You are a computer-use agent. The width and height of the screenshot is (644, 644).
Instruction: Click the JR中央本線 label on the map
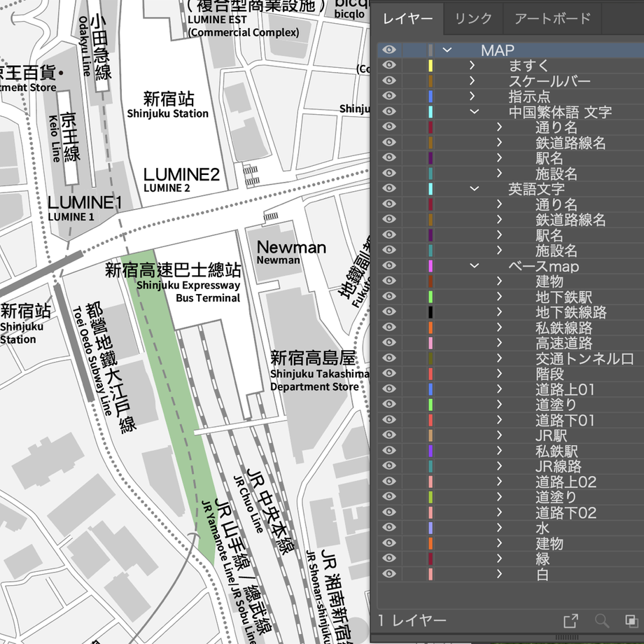pyautogui.click(x=270, y=511)
